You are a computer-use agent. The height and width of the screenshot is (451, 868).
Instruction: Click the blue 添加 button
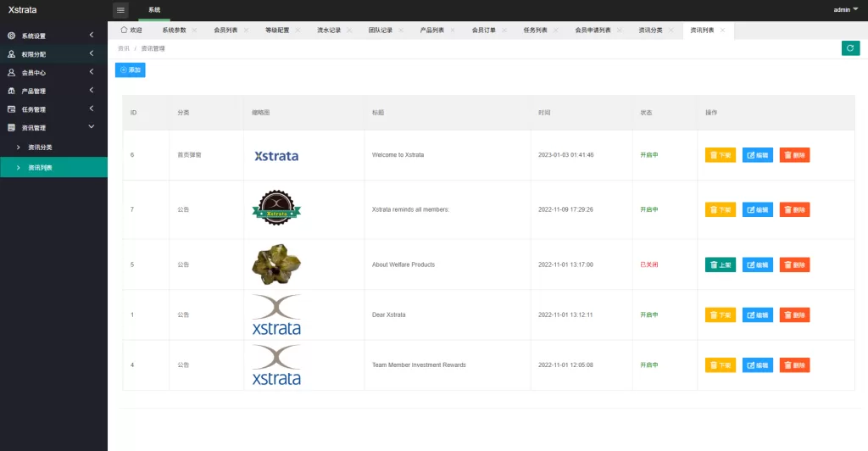tap(131, 70)
